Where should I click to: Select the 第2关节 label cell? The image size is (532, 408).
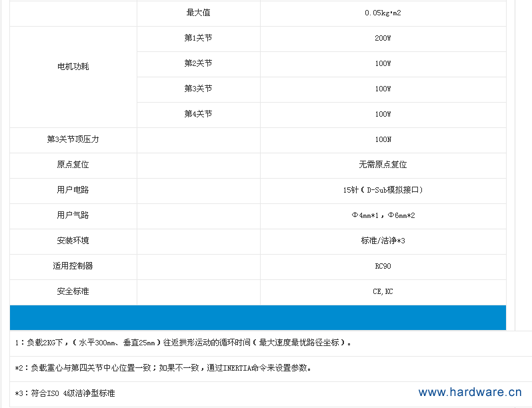pos(198,64)
